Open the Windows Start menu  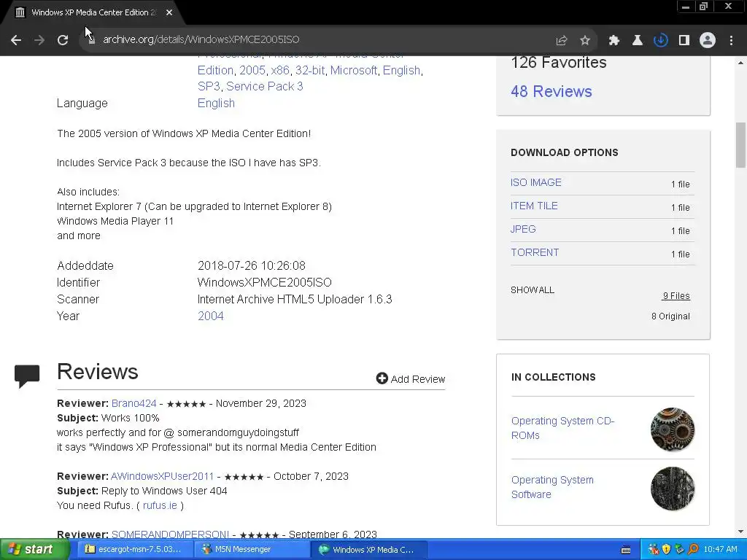point(34,550)
